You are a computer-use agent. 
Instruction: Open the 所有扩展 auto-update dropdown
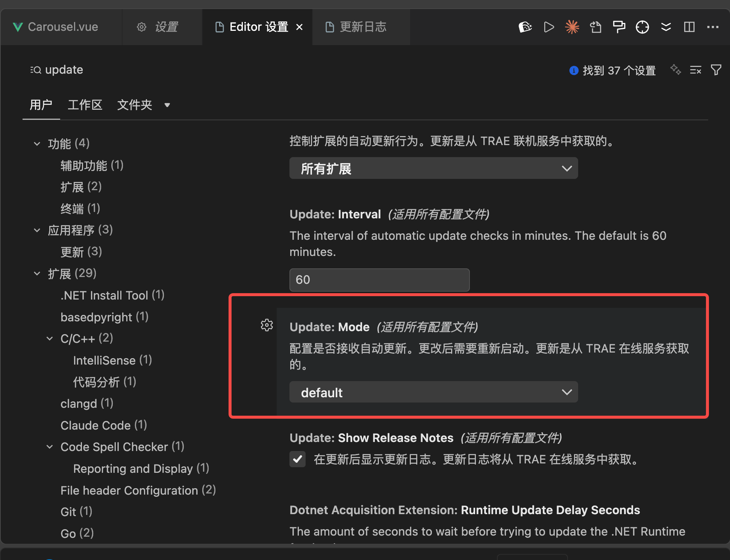(x=433, y=168)
